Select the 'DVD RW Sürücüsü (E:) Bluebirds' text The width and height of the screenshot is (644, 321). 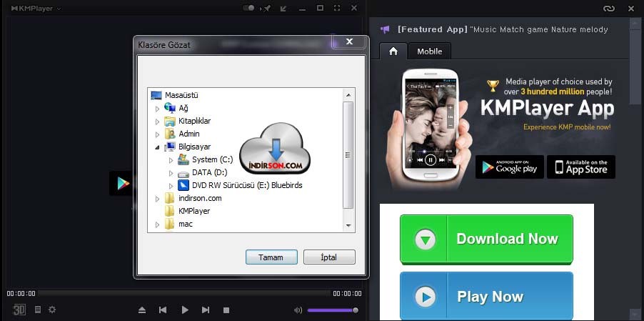247,185
